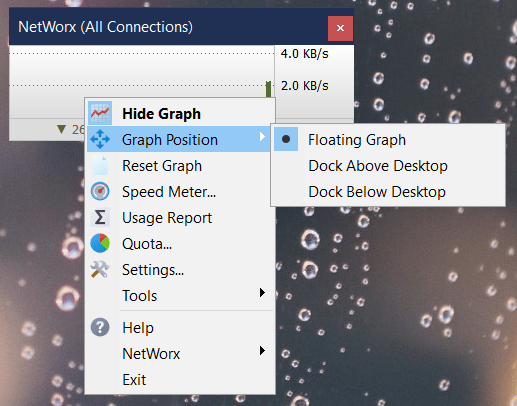Expand the NetWorx submenu arrow

(x=262, y=351)
